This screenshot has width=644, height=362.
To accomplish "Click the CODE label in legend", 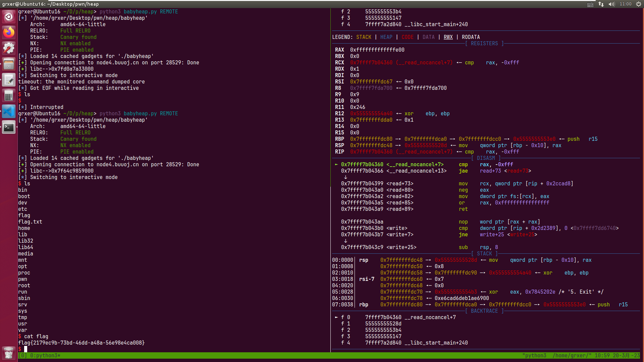I will click(408, 37).
